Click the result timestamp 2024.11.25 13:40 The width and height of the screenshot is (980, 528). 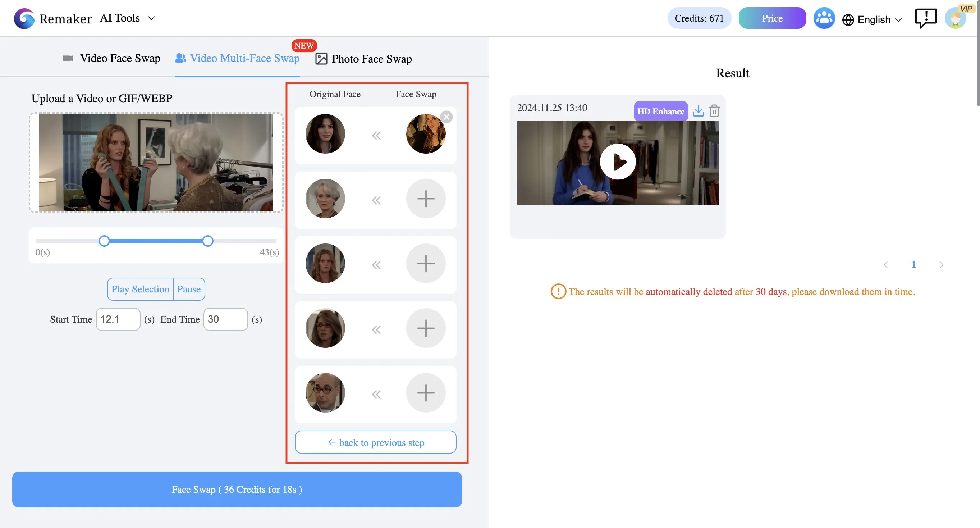pos(552,108)
